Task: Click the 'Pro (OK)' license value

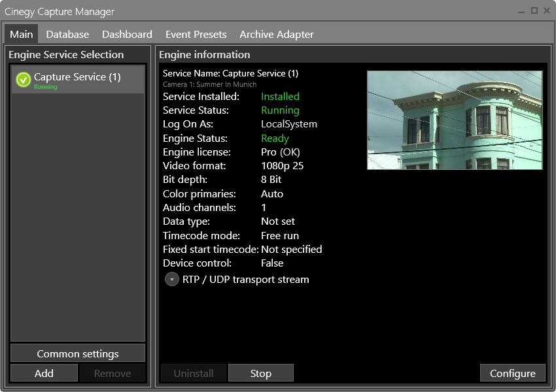Action: click(281, 152)
